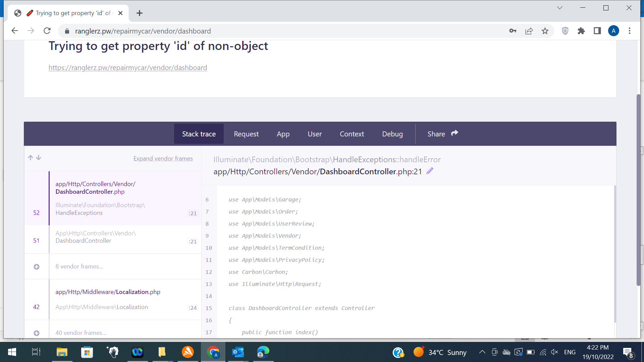Open the password key icon
Viewport: 644px width, 362px height.
tap(513, 31)
